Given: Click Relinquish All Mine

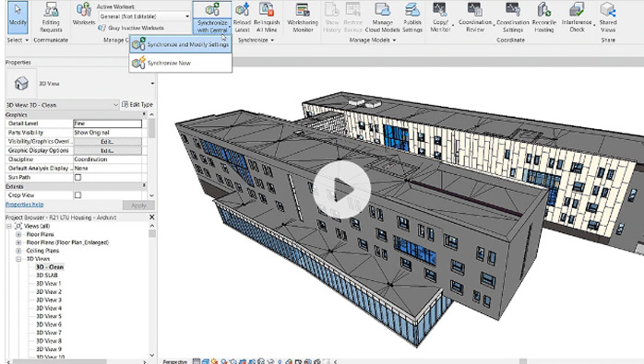Looking at the screenshot, I should tap(267, 18).
